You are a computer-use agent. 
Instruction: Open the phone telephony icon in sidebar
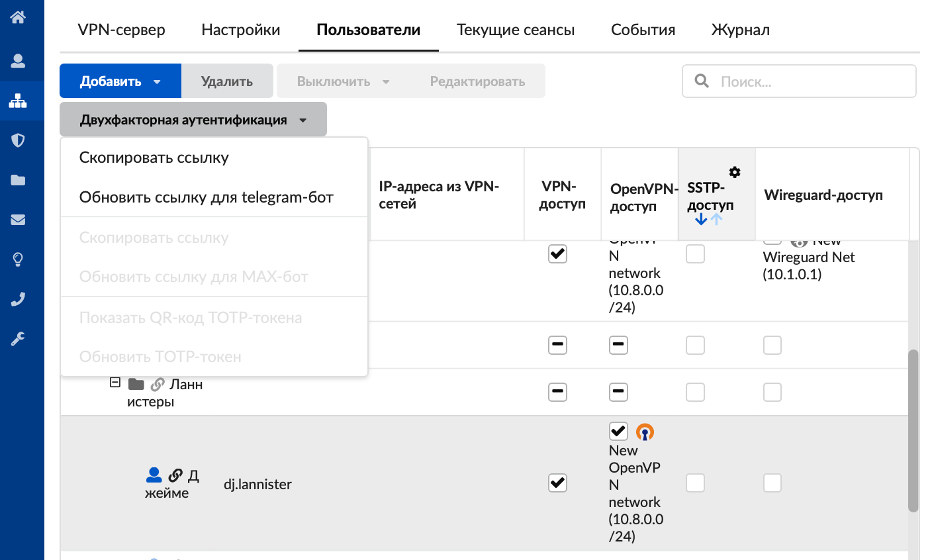click(18, 299)
